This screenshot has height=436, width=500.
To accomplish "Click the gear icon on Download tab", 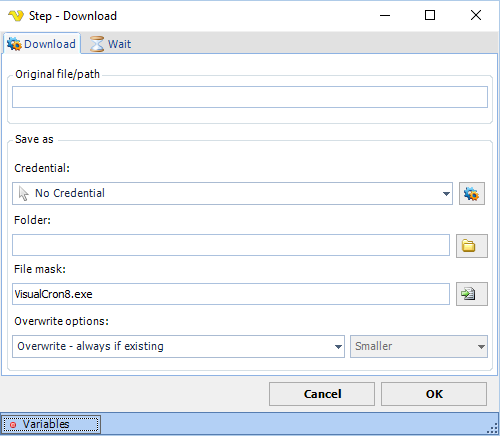I will [x=14, y=44].
